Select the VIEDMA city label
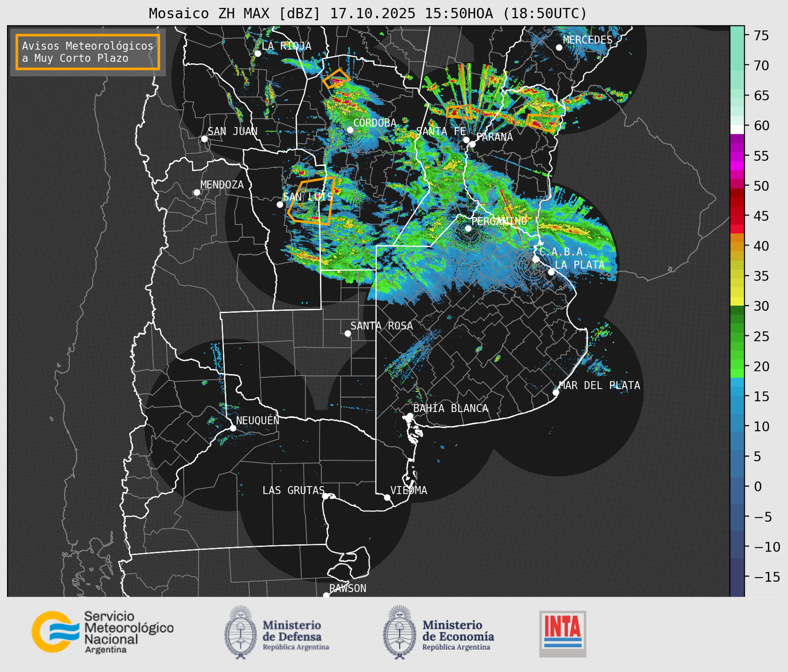788x672 pixels. [409, 490]
